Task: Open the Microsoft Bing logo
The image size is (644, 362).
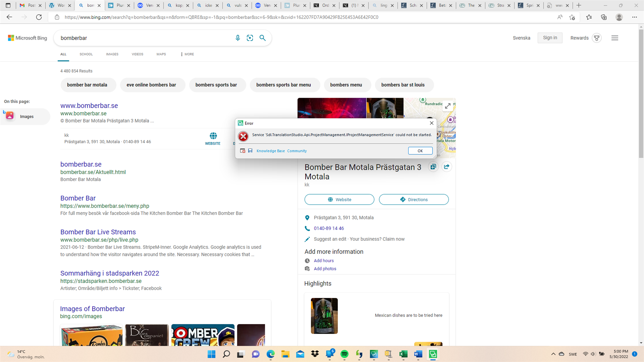Action: 28,38
